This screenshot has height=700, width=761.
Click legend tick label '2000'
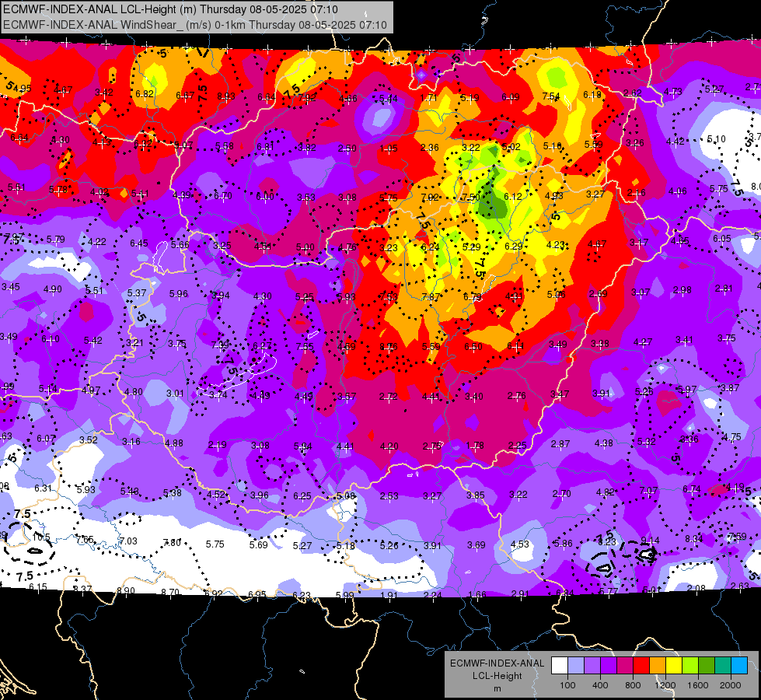(731, 685)
